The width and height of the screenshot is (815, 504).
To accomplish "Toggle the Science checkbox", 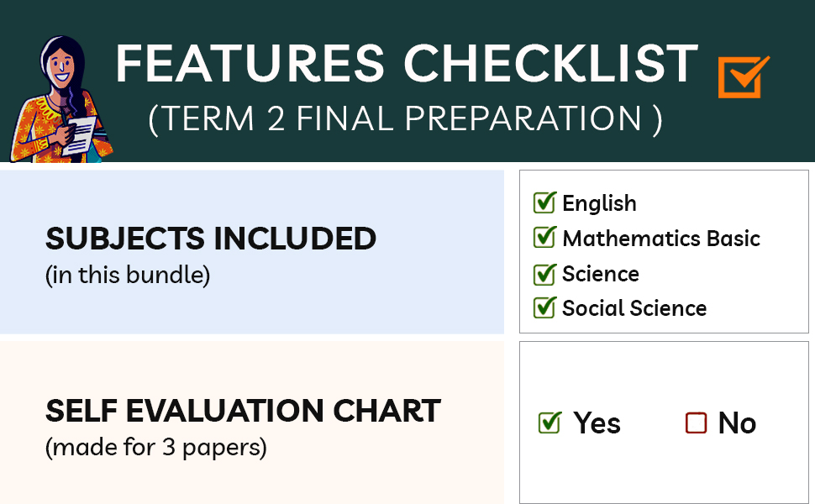I will click(544, 274).
